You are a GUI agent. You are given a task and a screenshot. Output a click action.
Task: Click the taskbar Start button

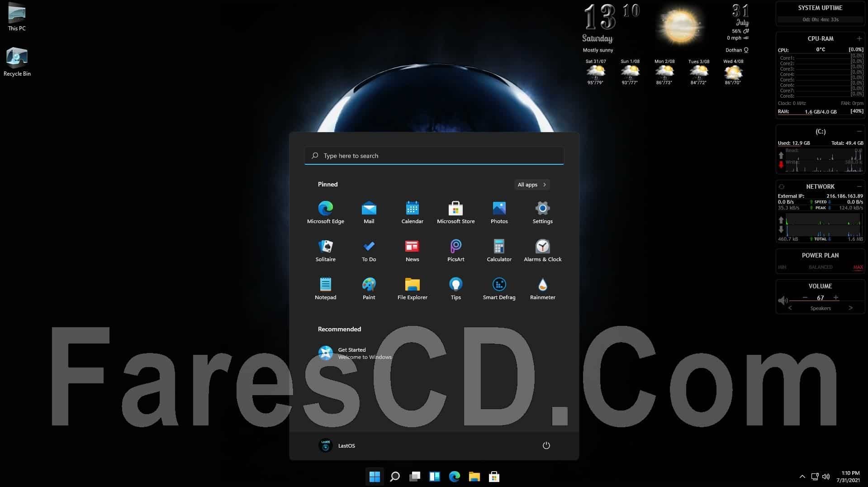(x=375, y=477)
